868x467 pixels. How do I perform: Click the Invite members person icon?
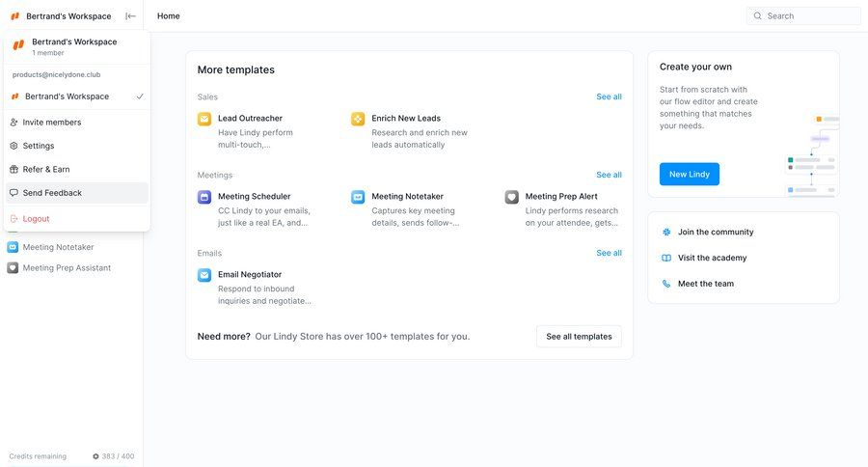click(x=14, y=122)
